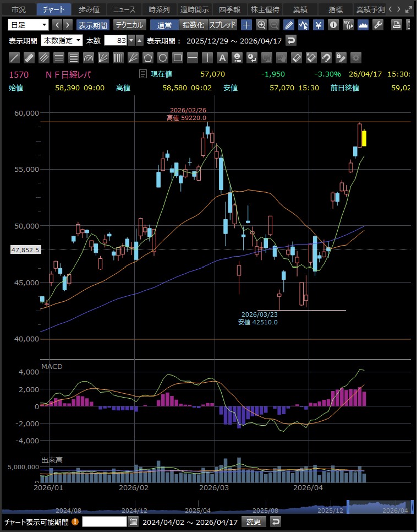Toggle the 指数化 indexed display mode
Image resolution: width=417 pixels, height=532 pixels.
click(193, 25)
